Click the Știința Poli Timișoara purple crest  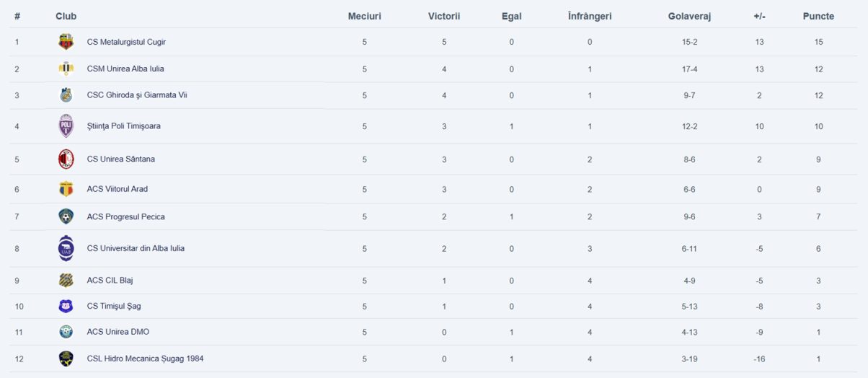[x=66, y=126]
